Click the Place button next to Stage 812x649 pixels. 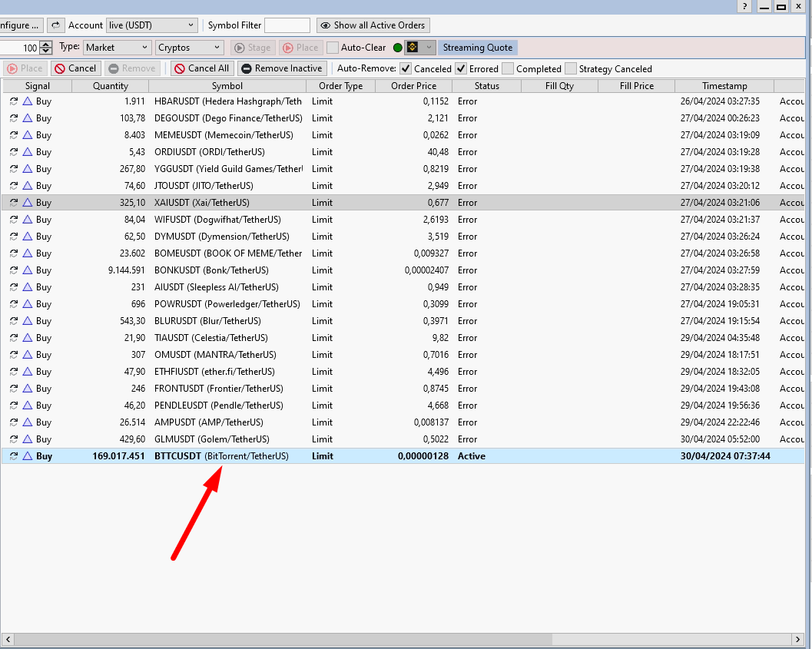tap(301, 48)
